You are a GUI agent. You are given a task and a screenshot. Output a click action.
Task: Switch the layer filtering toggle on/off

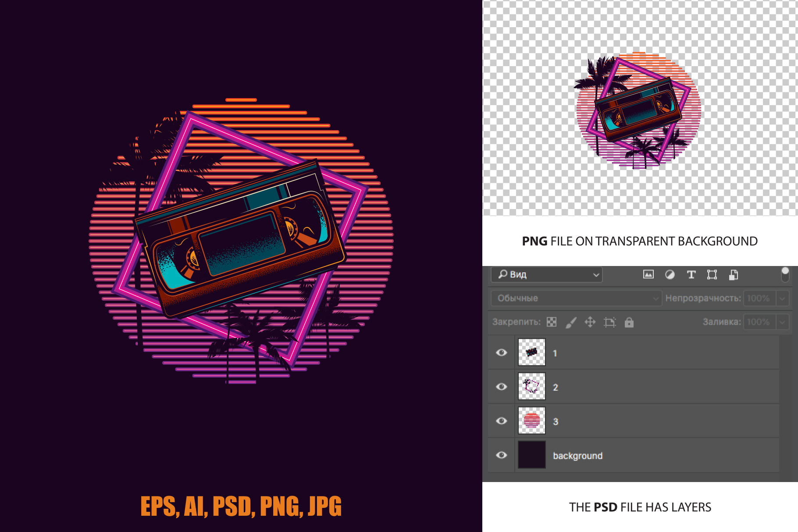coord(785,274)
